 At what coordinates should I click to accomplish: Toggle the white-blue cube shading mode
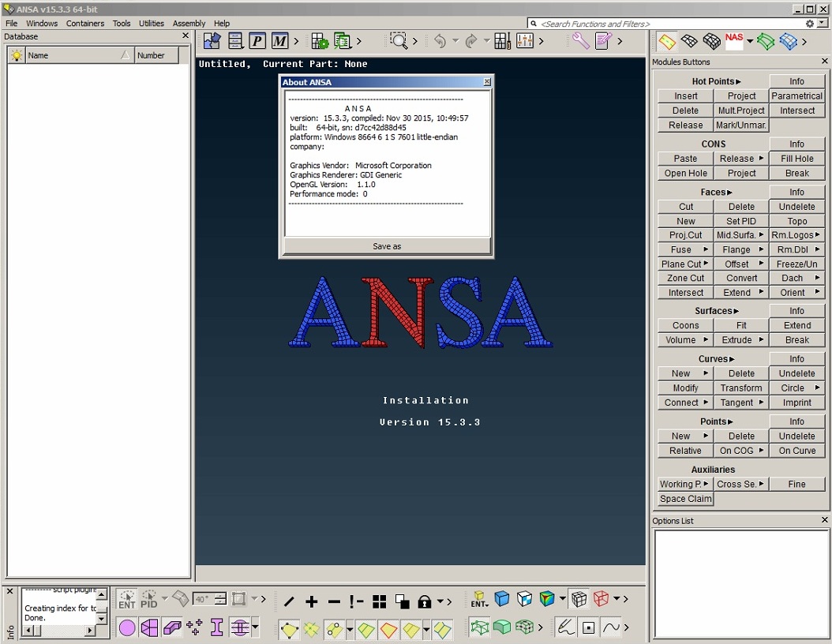524,599
